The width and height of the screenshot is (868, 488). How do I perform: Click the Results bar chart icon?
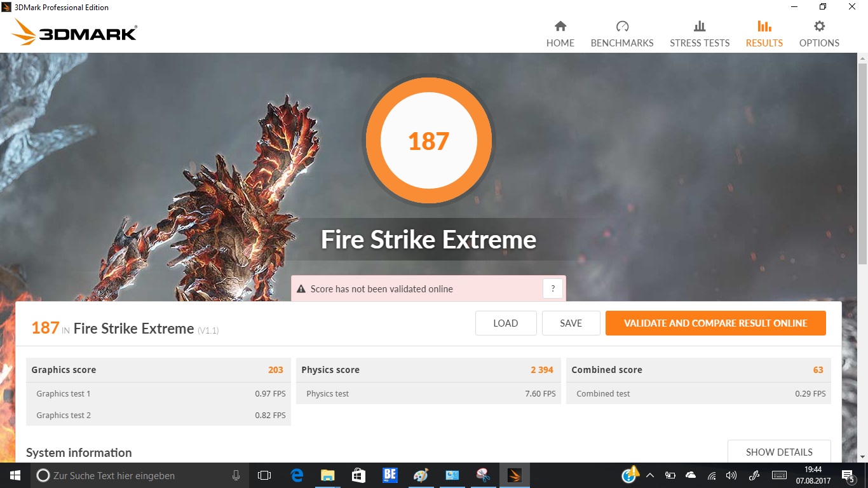(x=764, y=27)
